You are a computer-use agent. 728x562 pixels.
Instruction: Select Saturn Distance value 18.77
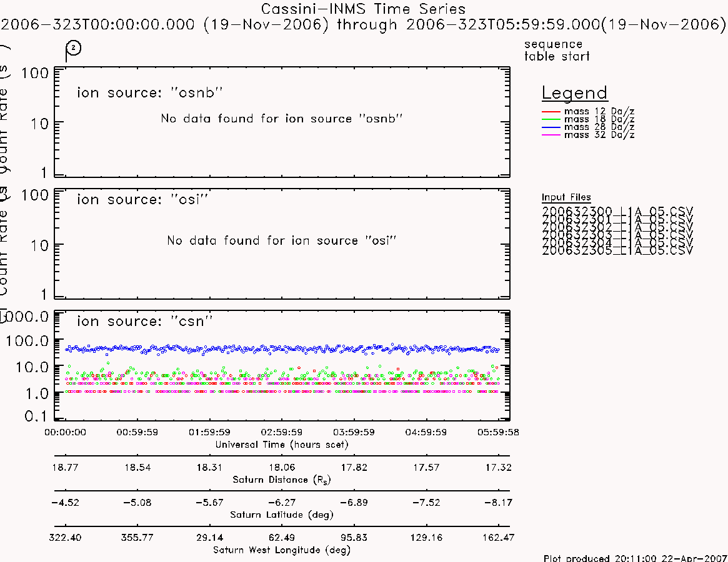(65, 467)
